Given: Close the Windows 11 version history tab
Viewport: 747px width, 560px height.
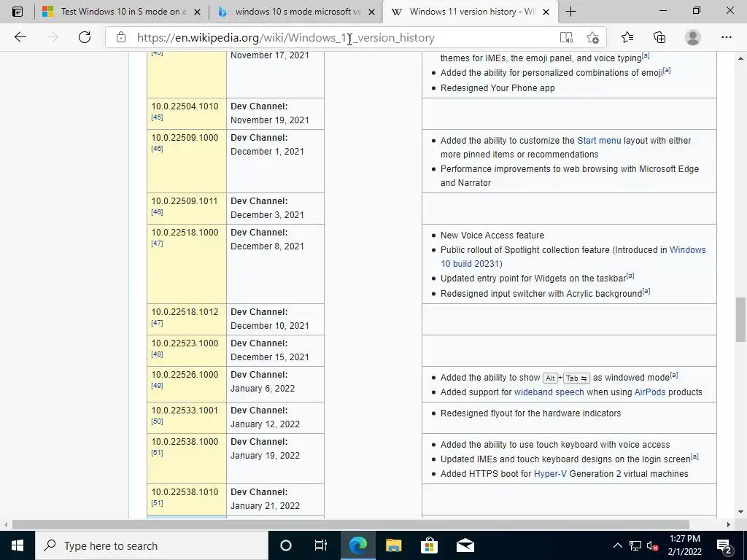Looking at the screenshot, I should (x=546, y=12).
